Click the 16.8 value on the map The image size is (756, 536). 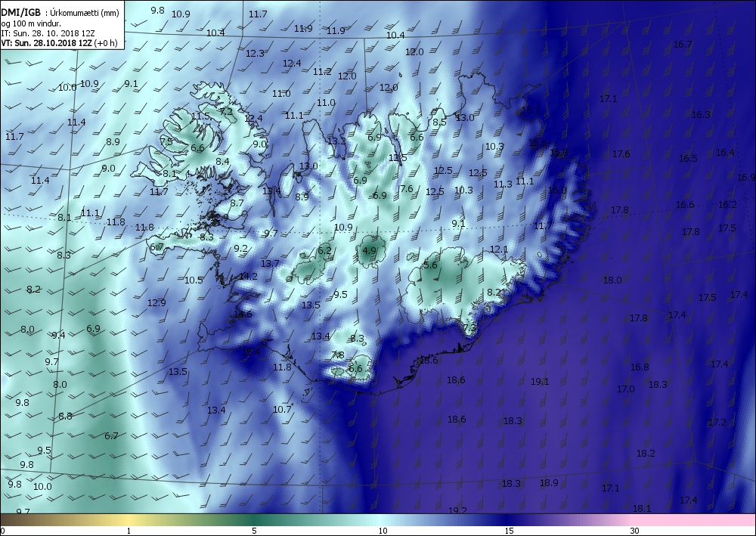click(x=640, y=367)
